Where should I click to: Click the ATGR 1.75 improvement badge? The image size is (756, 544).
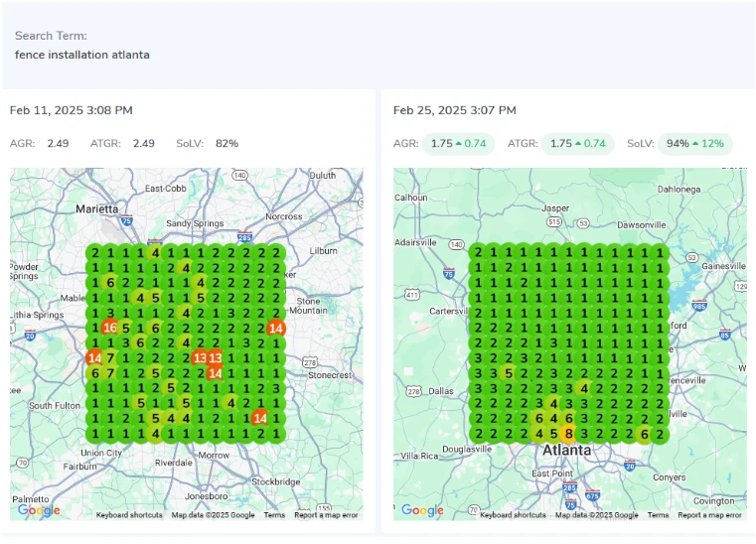pos(577,144)
